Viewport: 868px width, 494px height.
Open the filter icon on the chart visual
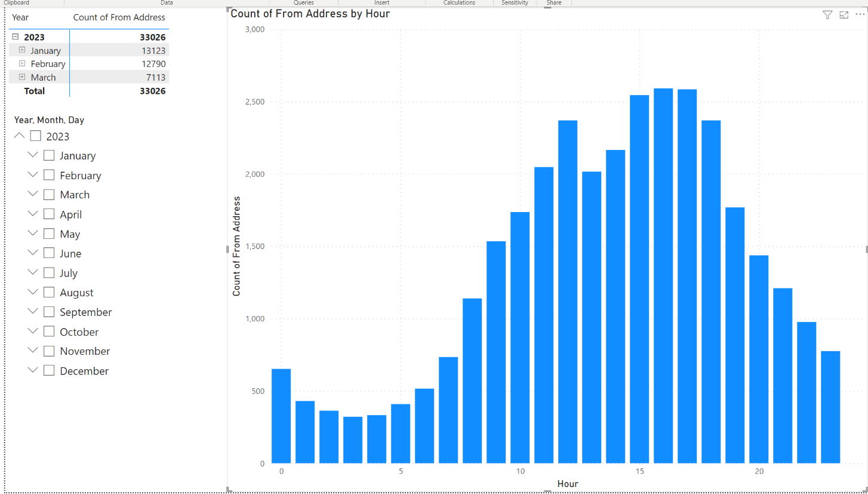(827, 15)
